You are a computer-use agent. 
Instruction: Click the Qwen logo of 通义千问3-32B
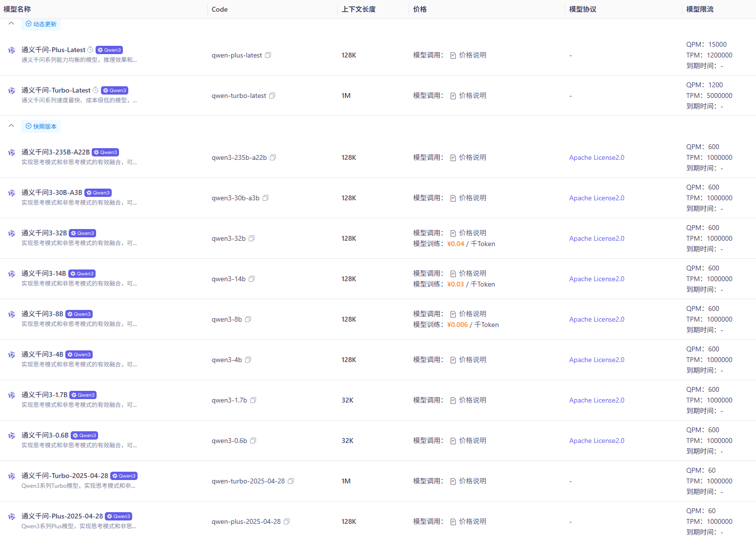12,233
